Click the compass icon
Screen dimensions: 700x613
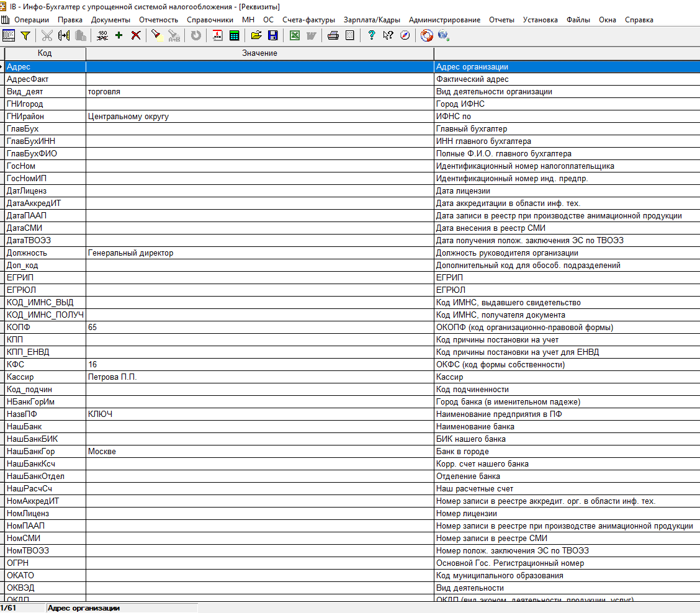pyautogui.click(x=405, y=35)
